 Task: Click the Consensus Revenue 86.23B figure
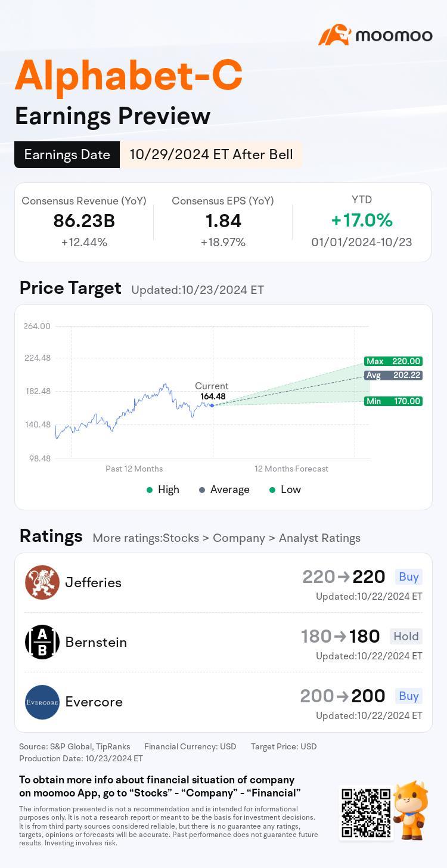(84, 221)
